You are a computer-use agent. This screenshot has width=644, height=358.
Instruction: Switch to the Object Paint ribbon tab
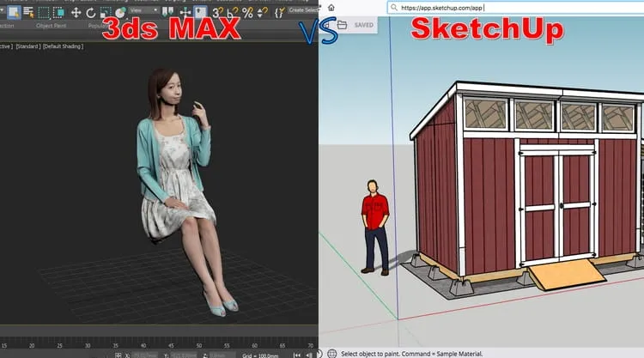51,26
